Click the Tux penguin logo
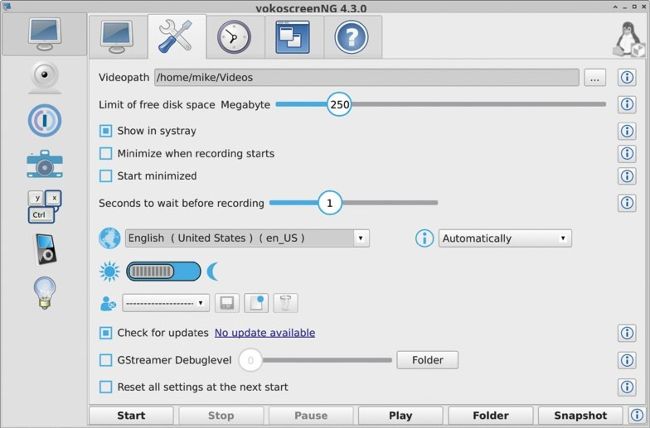 tap(629, 39)
